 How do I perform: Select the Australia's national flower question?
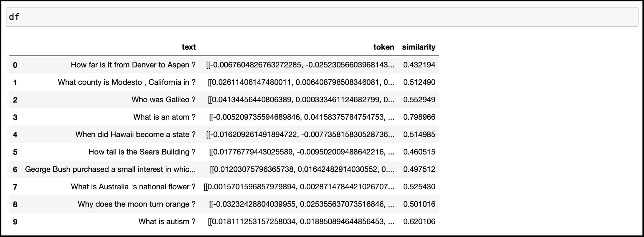[133, 187]
